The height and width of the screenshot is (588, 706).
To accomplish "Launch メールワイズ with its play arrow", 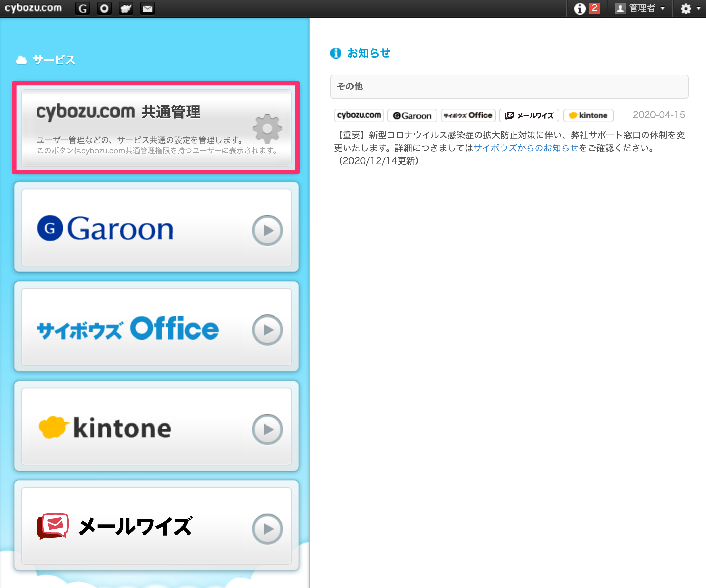I will [267, 529].
